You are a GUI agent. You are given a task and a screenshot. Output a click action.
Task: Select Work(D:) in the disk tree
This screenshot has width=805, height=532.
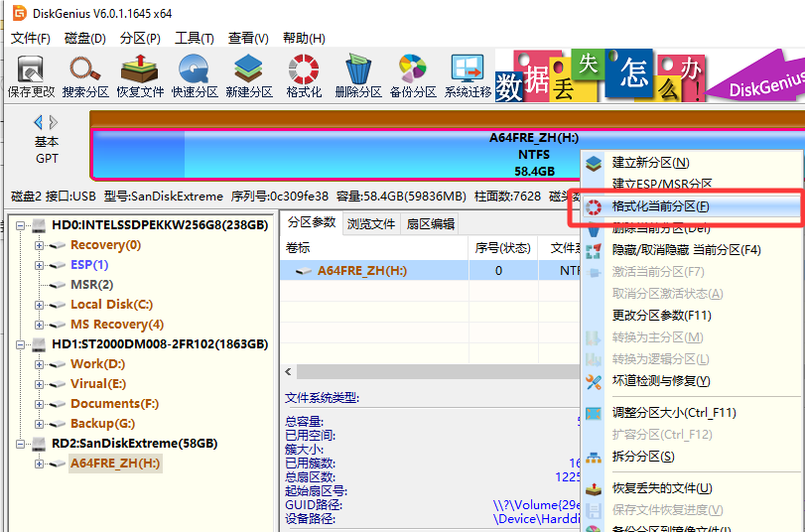(97, 364)
